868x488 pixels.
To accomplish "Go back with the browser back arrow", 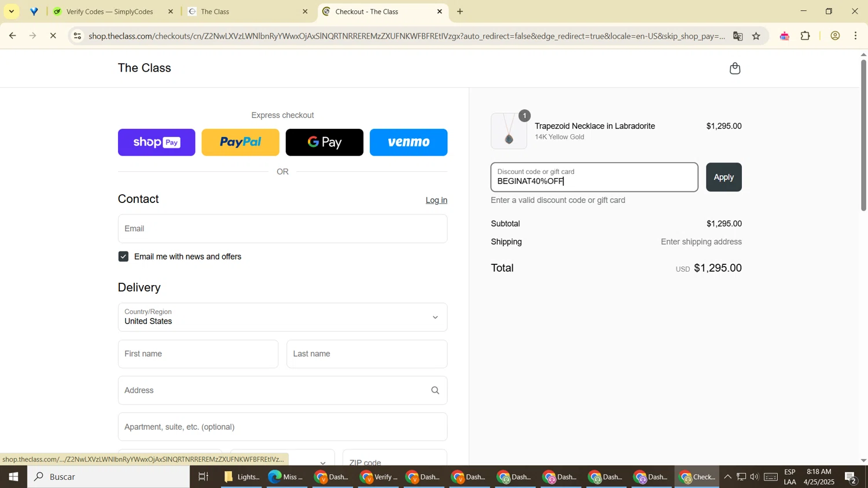I will (12, 36).
